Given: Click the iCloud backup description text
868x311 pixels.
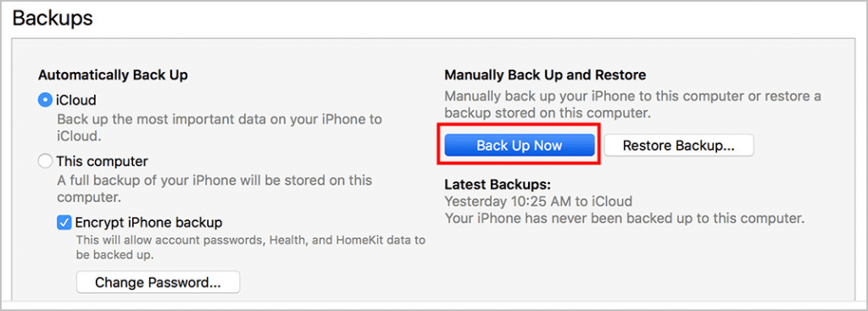Looking at the screenshot, I should pos(220,127).
